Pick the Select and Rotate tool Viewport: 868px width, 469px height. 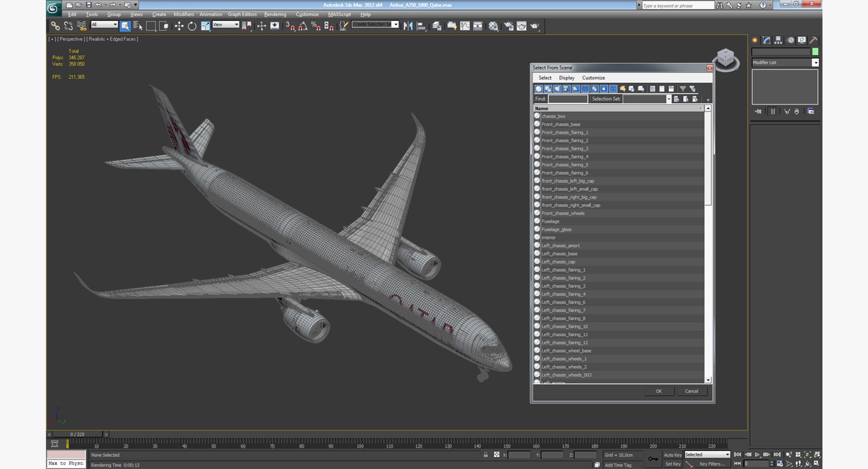coord(192,26)
